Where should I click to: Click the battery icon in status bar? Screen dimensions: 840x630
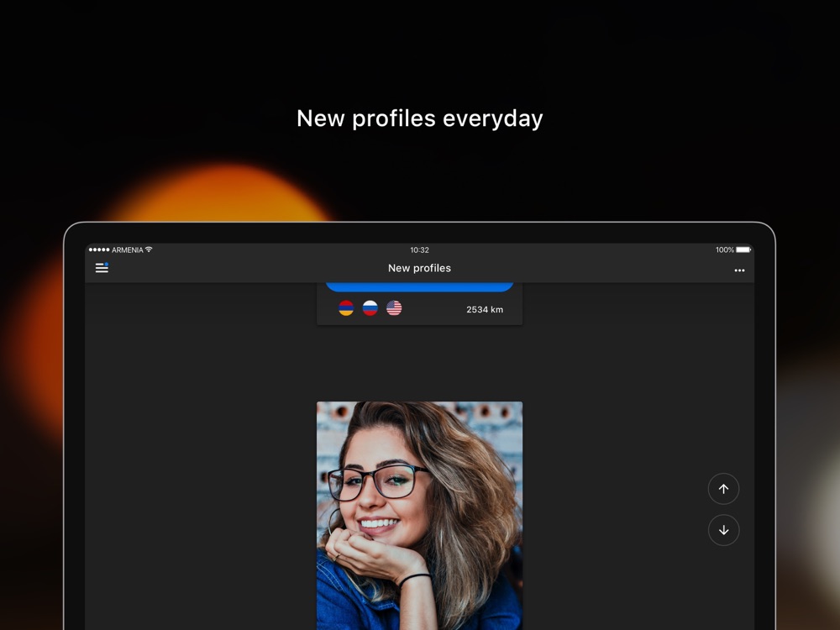[x=743, y=249]
